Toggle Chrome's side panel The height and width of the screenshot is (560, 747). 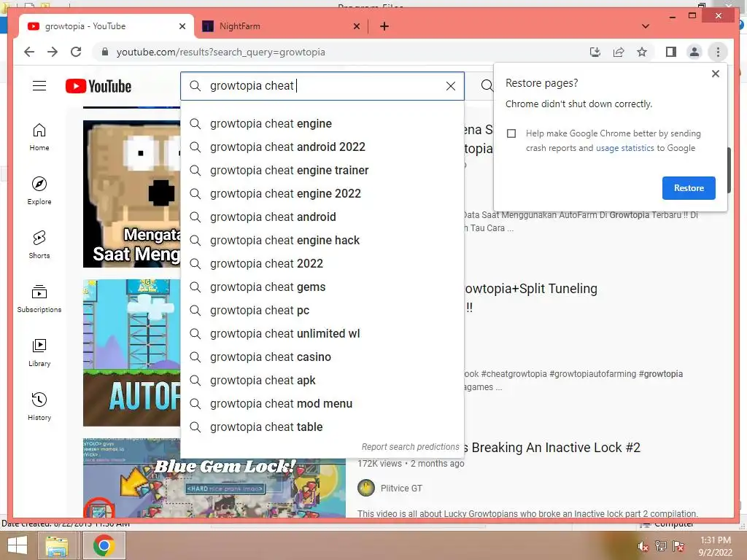[671, 52]
